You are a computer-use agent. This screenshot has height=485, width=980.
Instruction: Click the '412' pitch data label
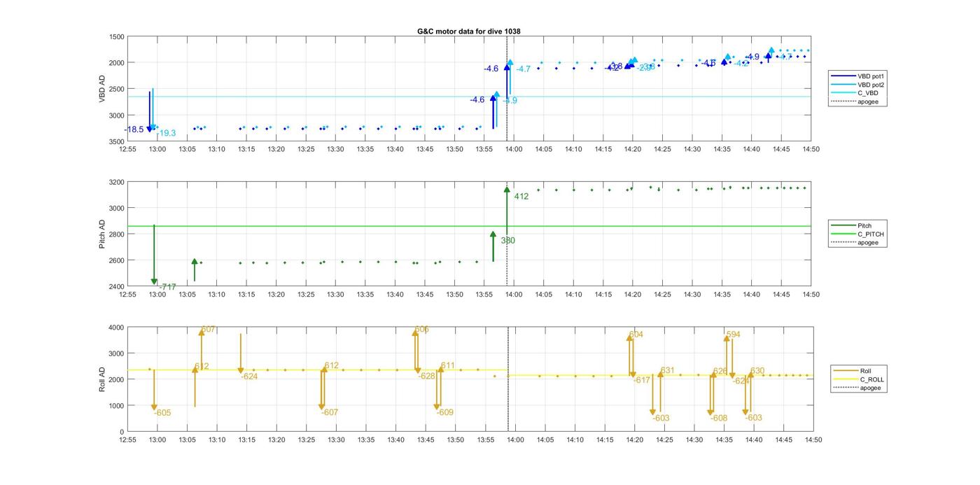click(x=521, y=197)
